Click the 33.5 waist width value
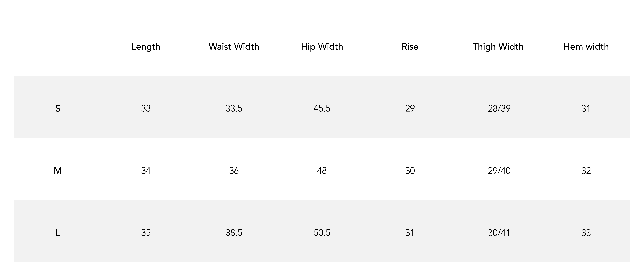The image size is (644, 276). click(x=234, y=108)
